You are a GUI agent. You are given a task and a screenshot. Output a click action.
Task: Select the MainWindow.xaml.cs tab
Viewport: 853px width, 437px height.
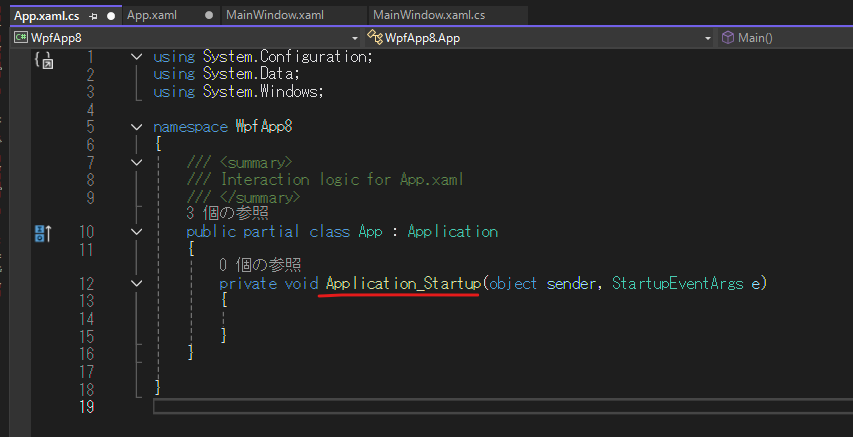429,15
